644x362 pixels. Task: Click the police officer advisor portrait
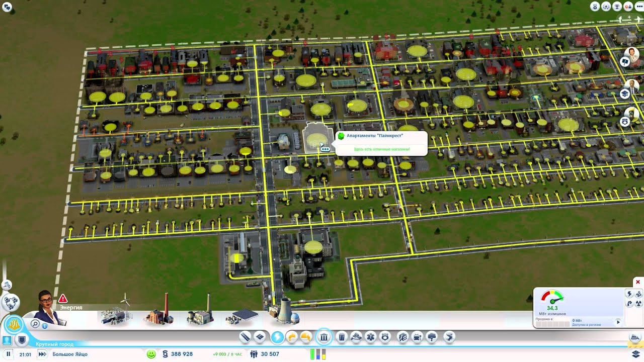[x=632, y=114]
